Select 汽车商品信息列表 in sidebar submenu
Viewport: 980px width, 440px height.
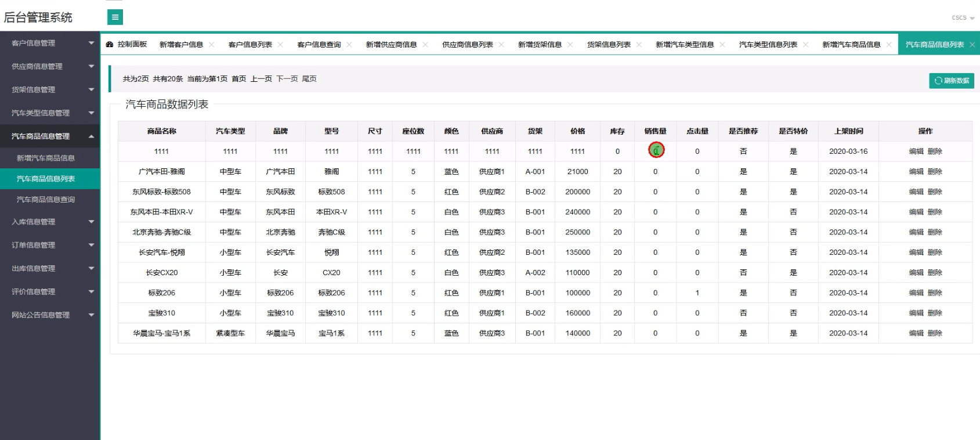point(50,179)
